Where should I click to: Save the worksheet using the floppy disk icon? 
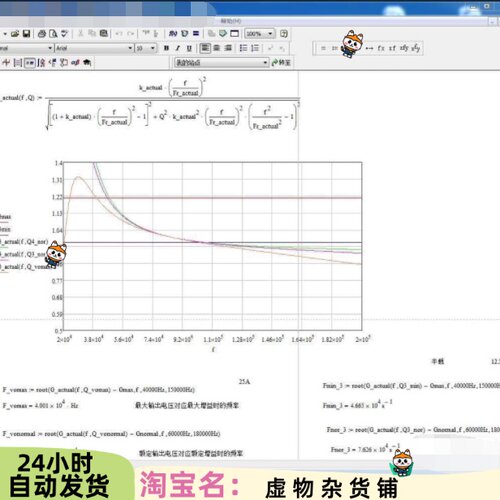[26, 34]
